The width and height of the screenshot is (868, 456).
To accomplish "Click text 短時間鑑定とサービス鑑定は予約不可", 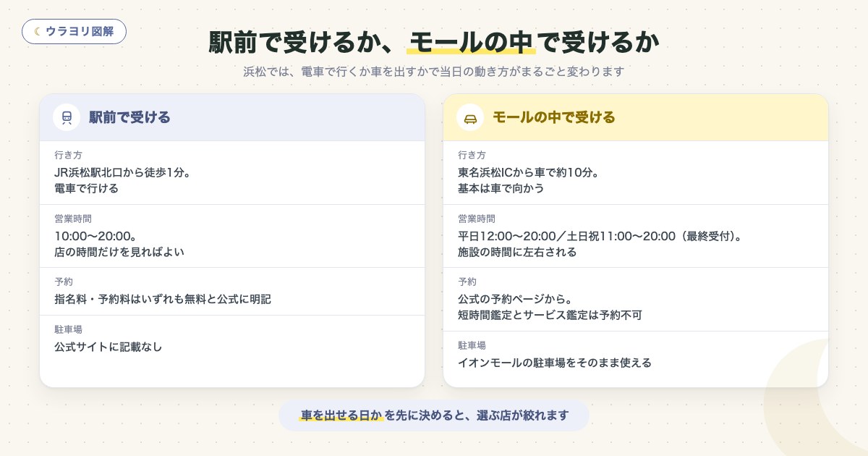I will pyautogui.click(x=550, y=315).
